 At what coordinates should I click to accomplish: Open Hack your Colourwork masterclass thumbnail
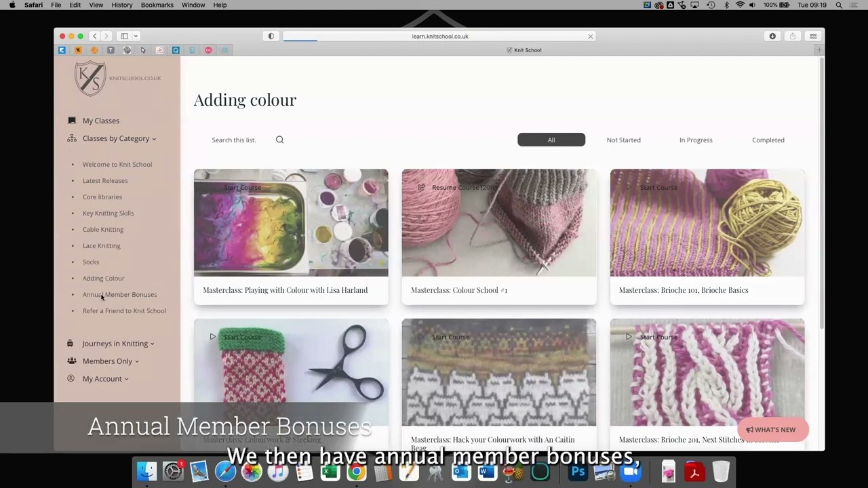click(499, 372)
